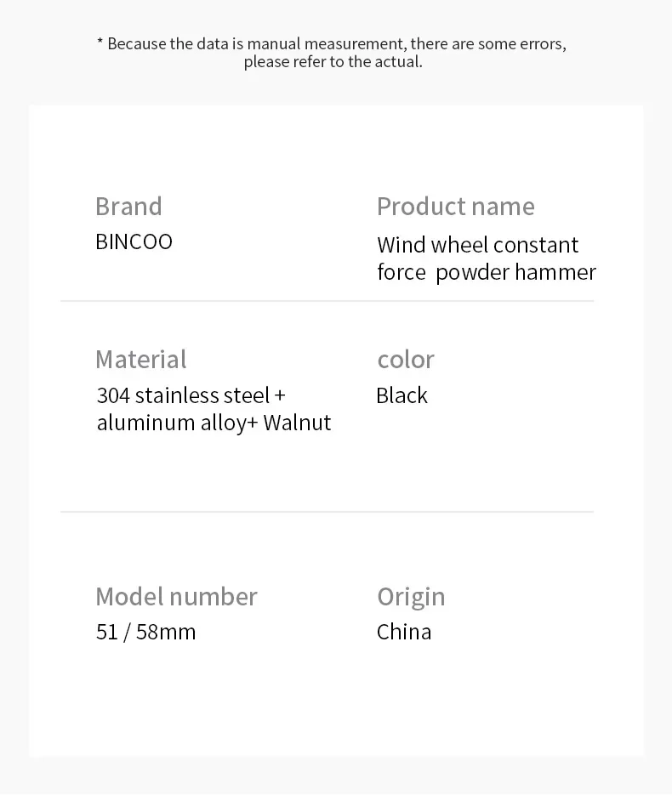The height and width of the screenshot is (795, 672).
Task: Click the divider line below Brand row
Action: 327,301
